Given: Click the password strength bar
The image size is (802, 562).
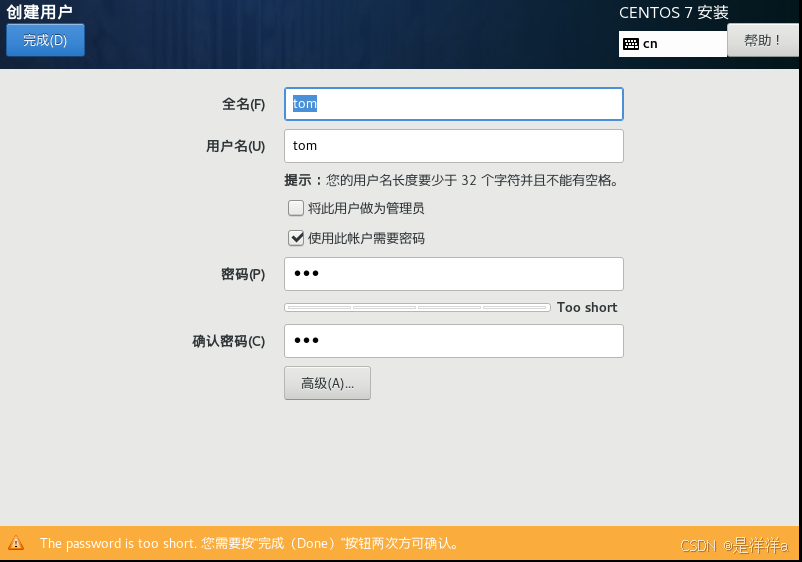Looking at the screenshot, I should point(417,307).
